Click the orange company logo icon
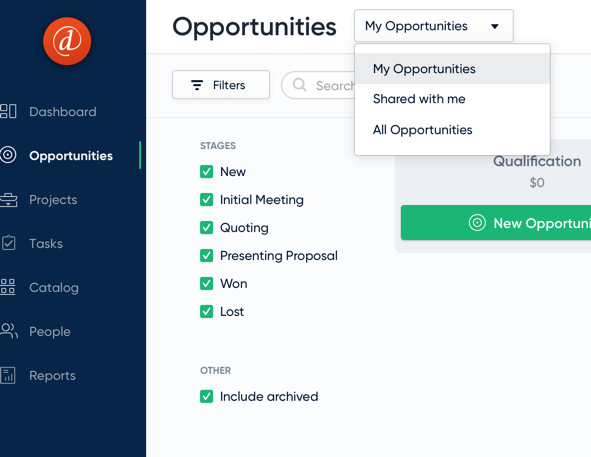 click(x=67, y=41)
